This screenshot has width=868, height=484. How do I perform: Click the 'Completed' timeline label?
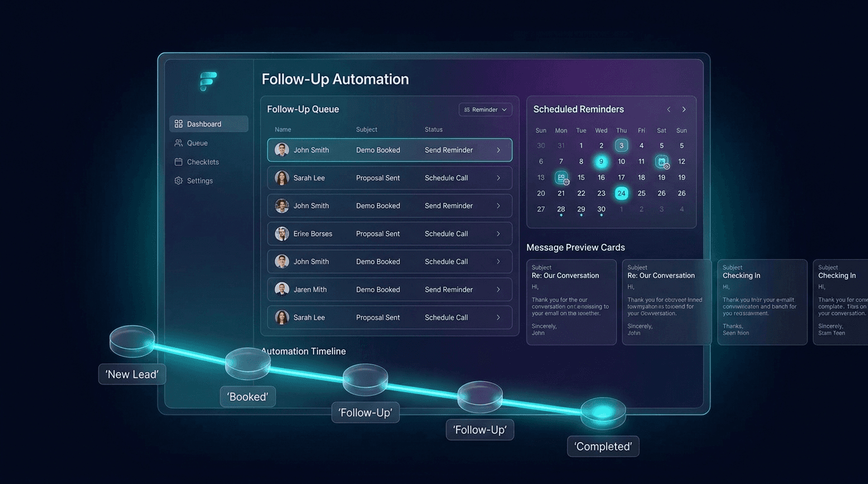[603, 447]
